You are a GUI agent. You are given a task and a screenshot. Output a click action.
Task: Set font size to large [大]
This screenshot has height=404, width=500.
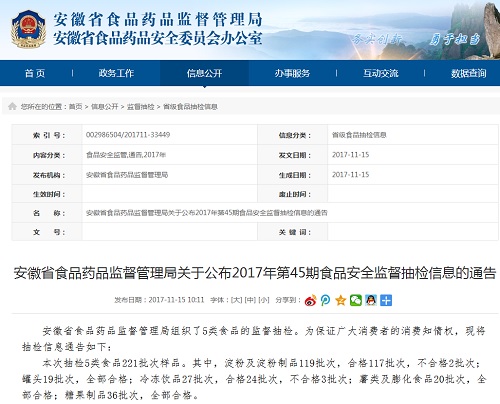[237, 300]
